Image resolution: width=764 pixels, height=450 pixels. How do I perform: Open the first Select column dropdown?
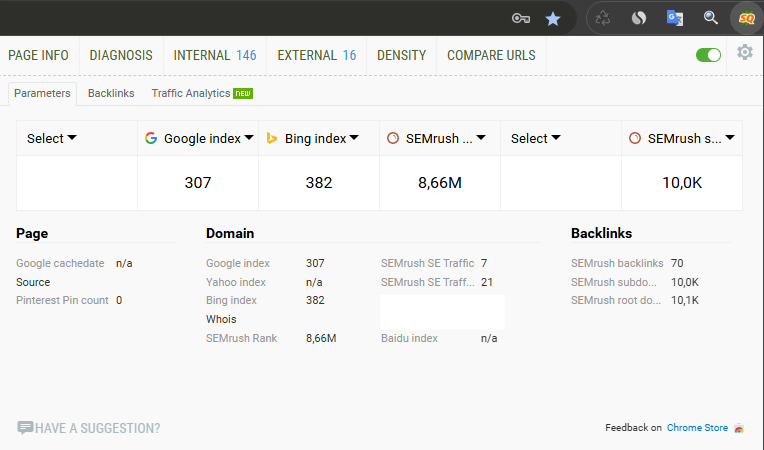tap(52, 138)
